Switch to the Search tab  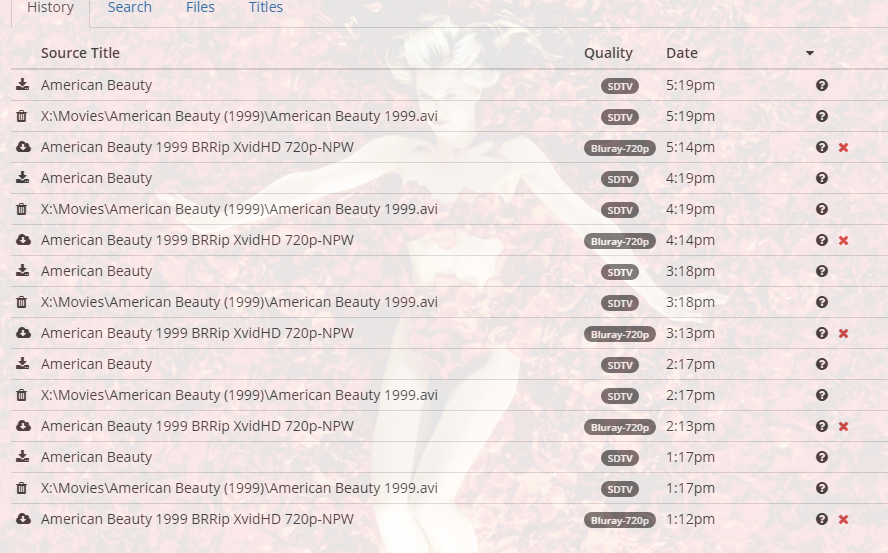tap(130, 7)
